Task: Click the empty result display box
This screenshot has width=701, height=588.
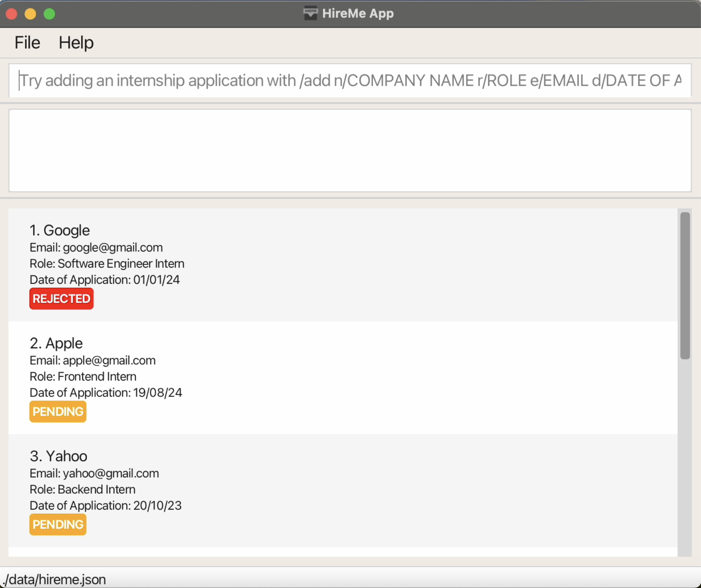Action: tap(350, 151)
